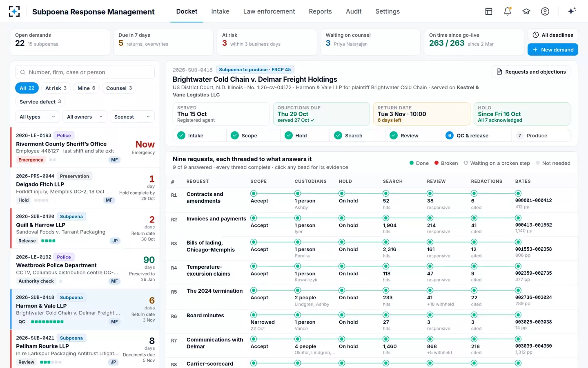Toggle the Counsel 3 filter

pyautogui.click(x=119, y=88)
